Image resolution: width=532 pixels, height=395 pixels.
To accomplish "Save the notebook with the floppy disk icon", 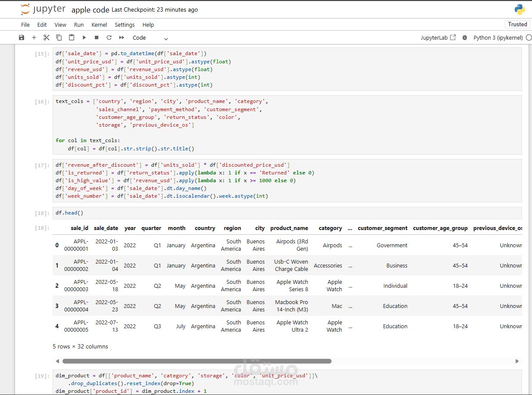I will [22, 37].
